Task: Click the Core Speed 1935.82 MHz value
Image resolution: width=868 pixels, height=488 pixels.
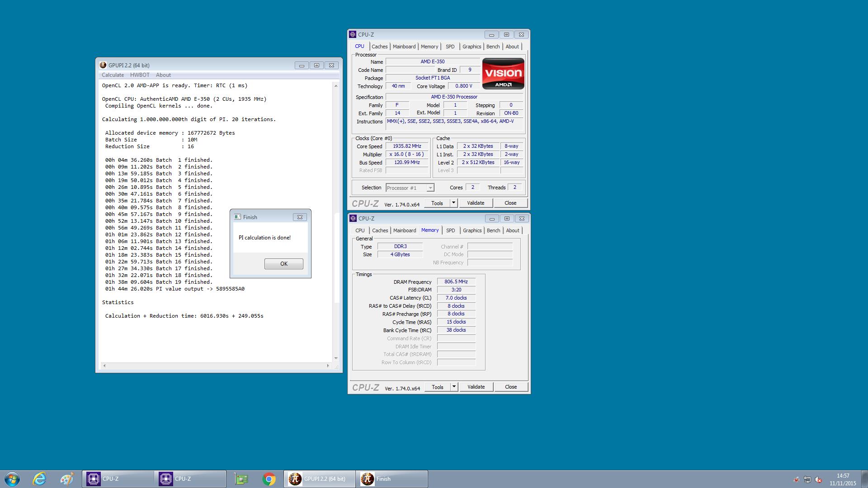Action: click(x=407, y=146)
